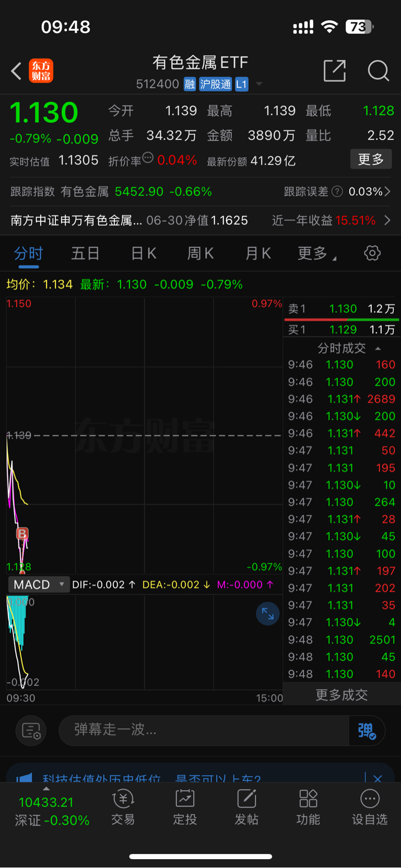401x868 pixels.
Task: Tap the 沪股通 badge
Action: [215, 85]
